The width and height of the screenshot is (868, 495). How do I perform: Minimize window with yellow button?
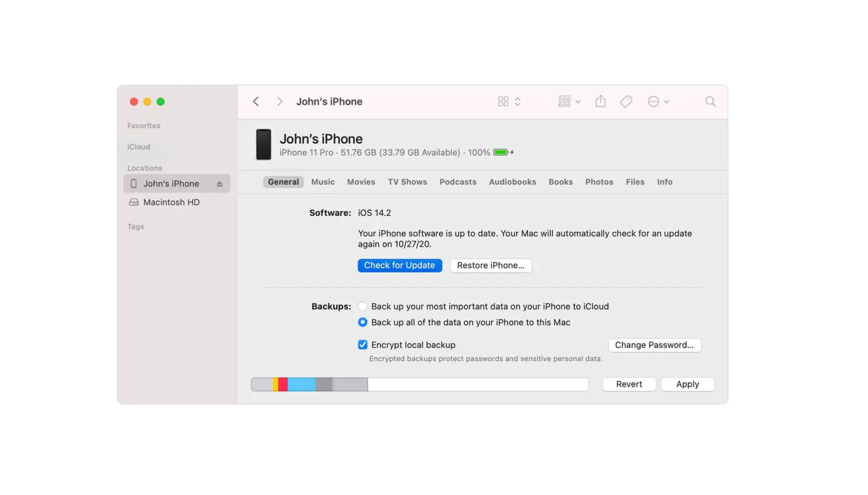[x=147, y=102]
